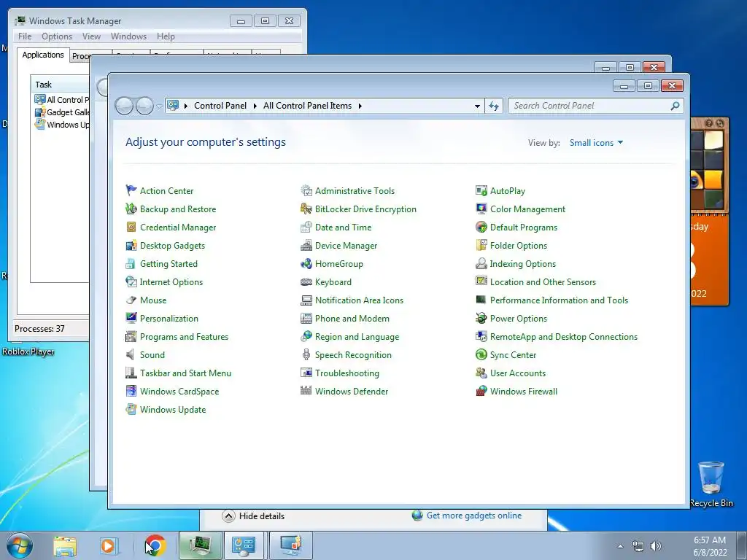Select Task Manager Applications tab
The height and width of the screenshot is (560, 747).
[43, 55]
